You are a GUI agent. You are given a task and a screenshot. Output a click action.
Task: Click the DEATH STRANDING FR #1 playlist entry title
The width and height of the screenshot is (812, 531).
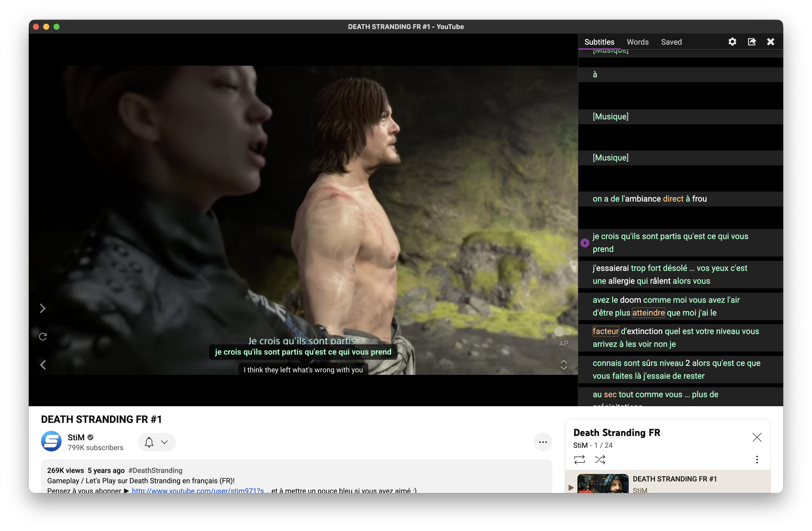click(x=674, y=479)
